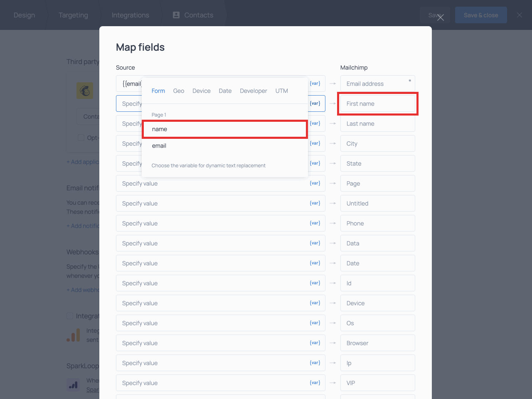Open the Device variables tab

click(201, 91)
